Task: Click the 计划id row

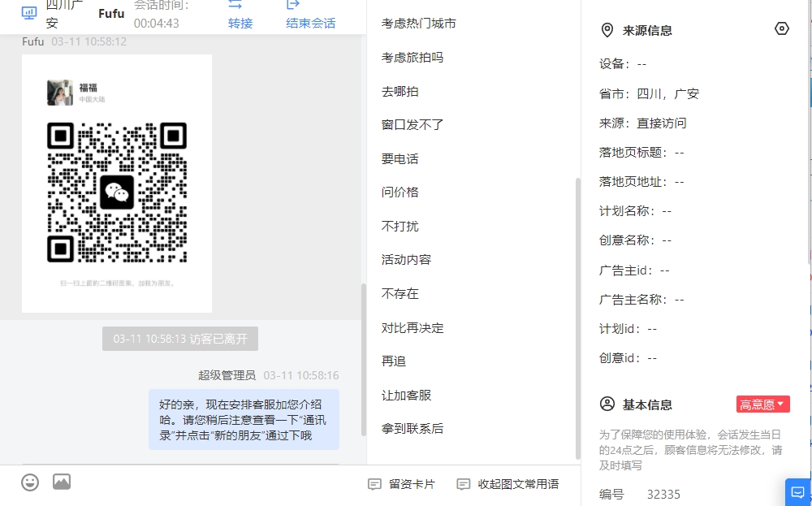Action: [628, 329]
